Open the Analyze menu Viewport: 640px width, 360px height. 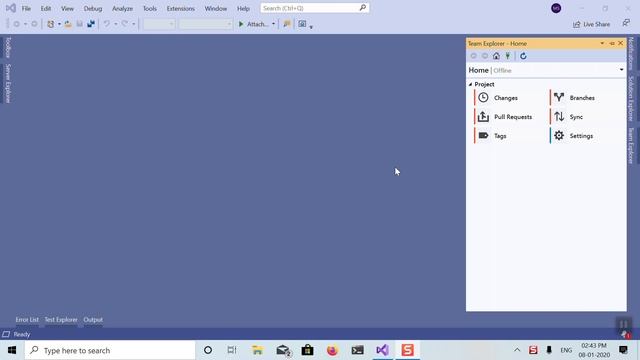click(122, 8)
